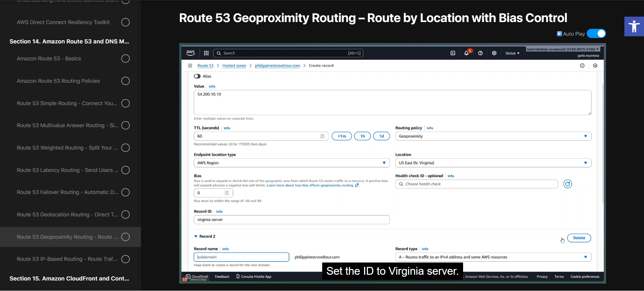Refresh the health check list

point(567,184)
